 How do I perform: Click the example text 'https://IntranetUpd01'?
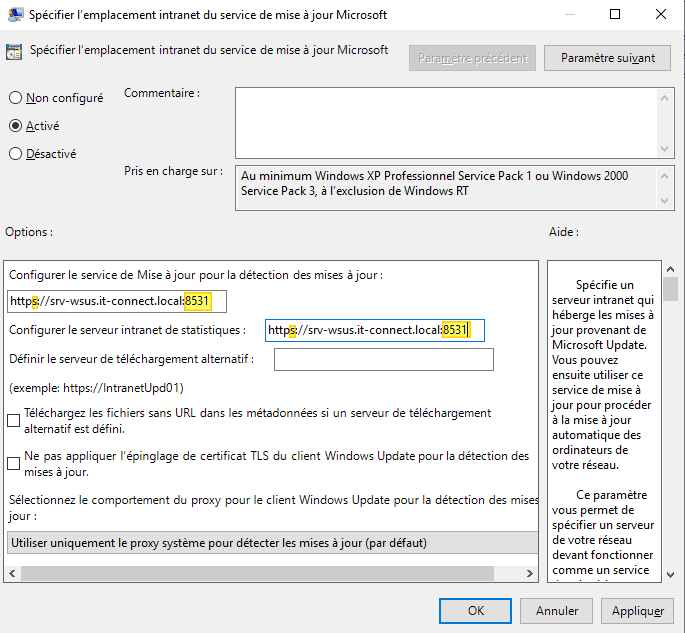(x=121, y=388)
